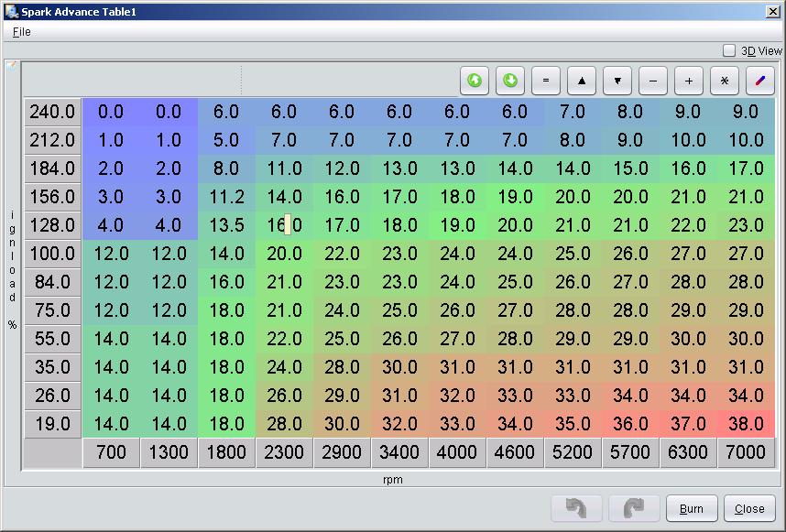Select the 7000 rpm column header

pyautogui.click(x=746, y=452)
